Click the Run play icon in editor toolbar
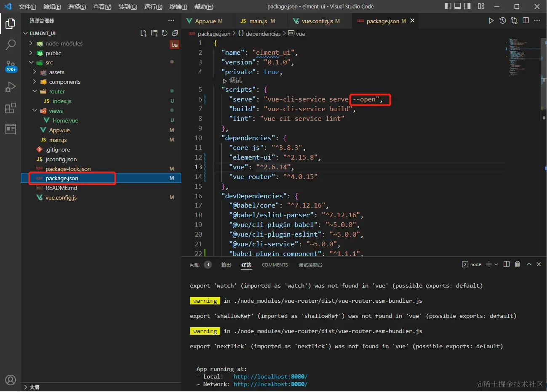This screenshot has width=547, height=392. [x=491, y=21]
